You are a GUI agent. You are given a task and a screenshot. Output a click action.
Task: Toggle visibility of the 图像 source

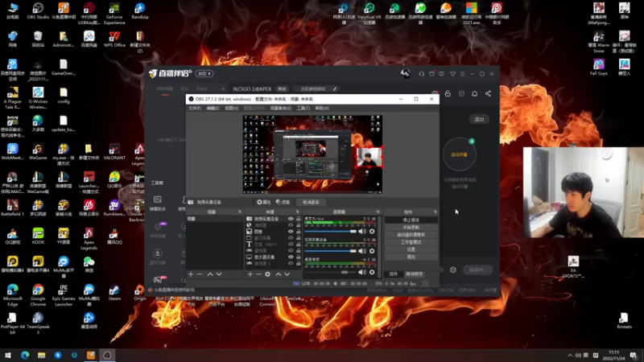click(291, 232)
